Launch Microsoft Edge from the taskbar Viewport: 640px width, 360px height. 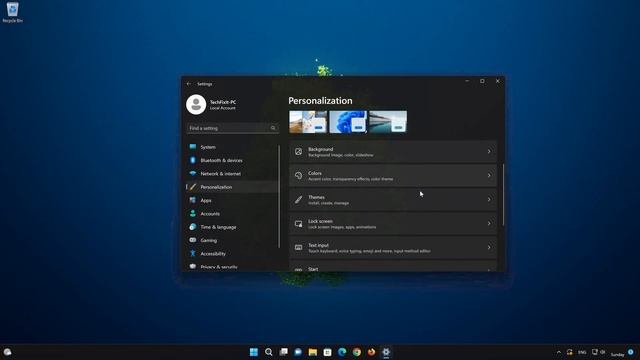point(342,352)
